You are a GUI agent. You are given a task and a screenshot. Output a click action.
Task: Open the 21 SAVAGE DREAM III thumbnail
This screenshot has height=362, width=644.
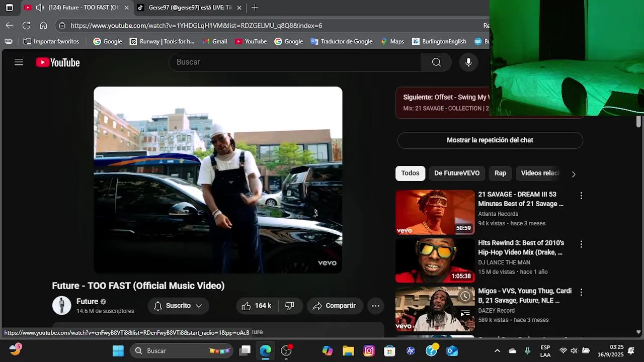click(x=435, y=212)
